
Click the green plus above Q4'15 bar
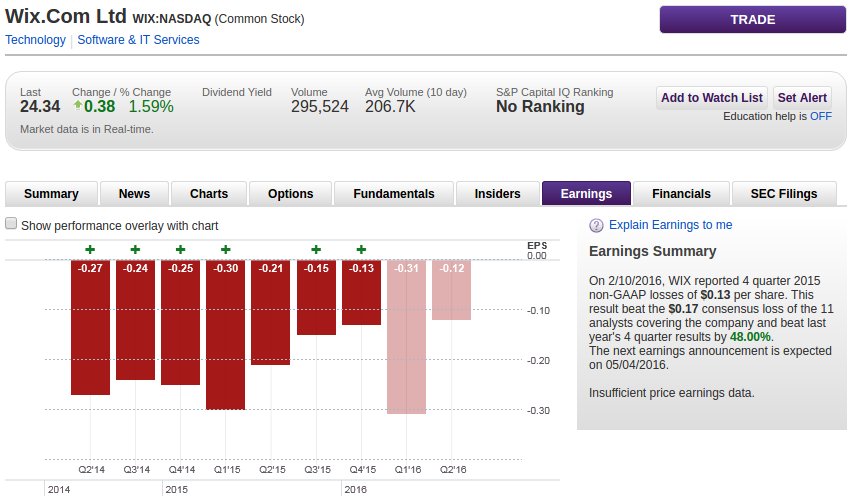(362, 249)
